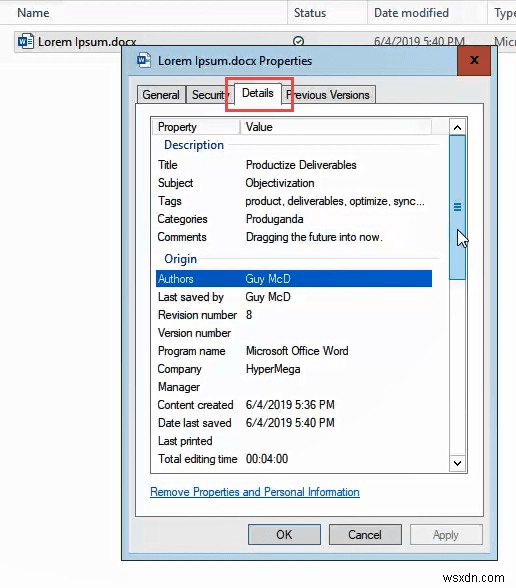
Task: Click the Value column header
Action: click(336, 127)
